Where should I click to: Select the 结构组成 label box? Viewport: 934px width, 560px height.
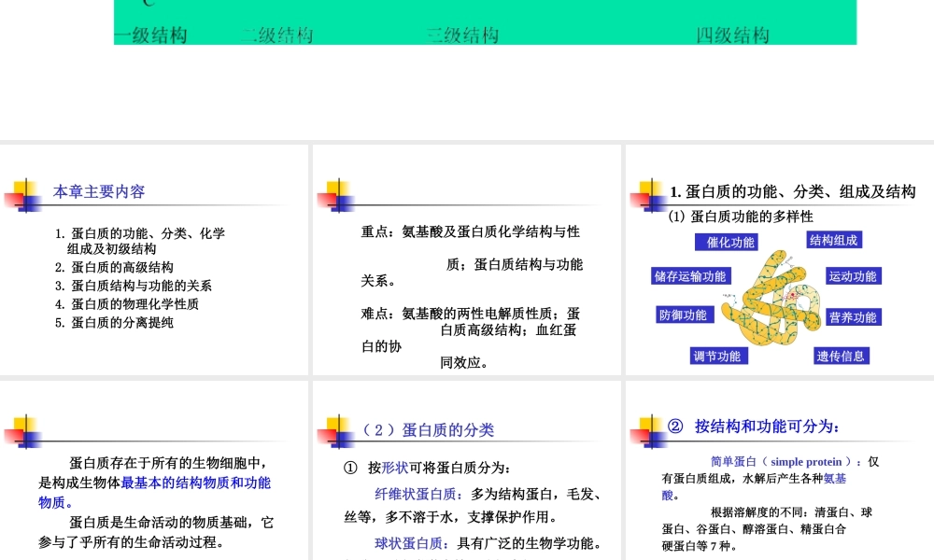[x=833, y=240]
